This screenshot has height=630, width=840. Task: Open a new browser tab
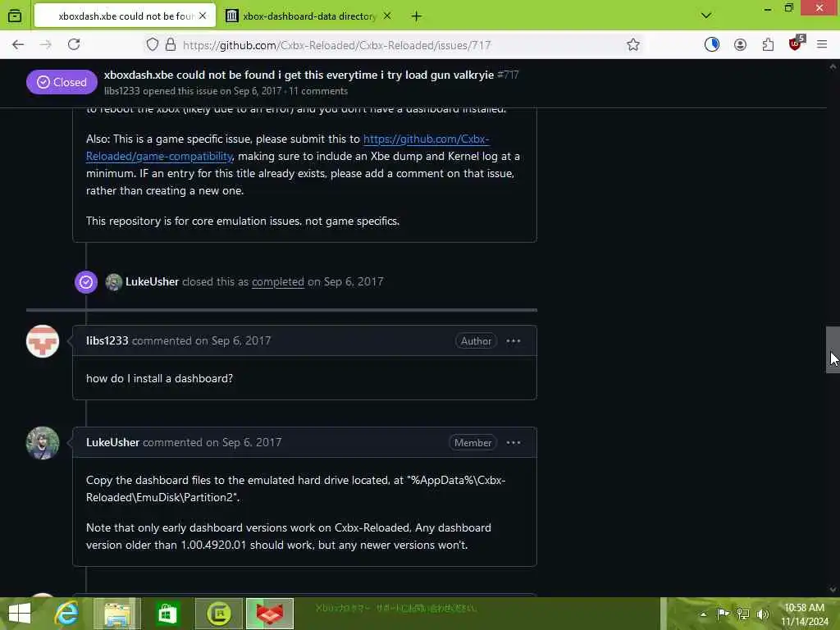coord(416,16)
